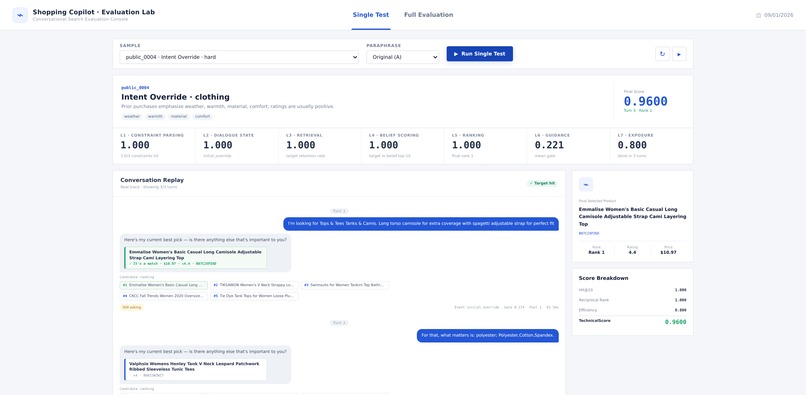Click the Efficiency row in Score Breakdown
Screen dimensions: 806x395
[x=632, y=310]
